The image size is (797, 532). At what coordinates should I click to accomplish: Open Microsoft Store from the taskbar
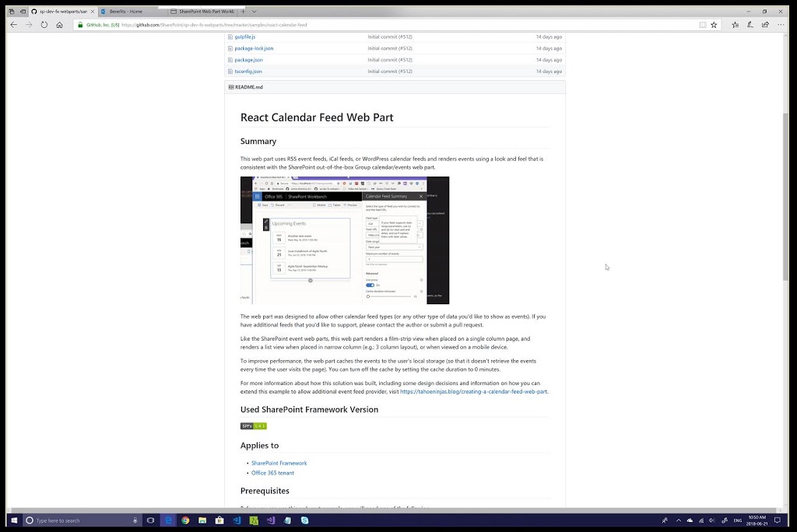point(219,520)
